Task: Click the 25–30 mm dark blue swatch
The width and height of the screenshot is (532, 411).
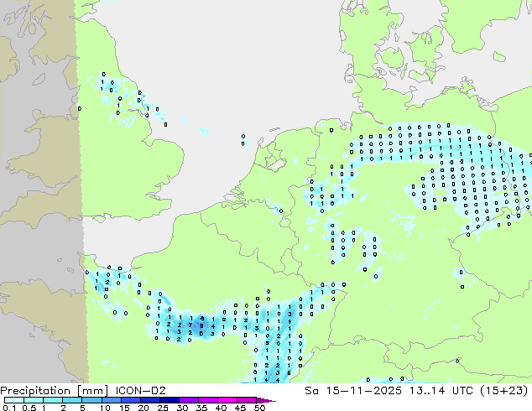Action: coord(169,400)
